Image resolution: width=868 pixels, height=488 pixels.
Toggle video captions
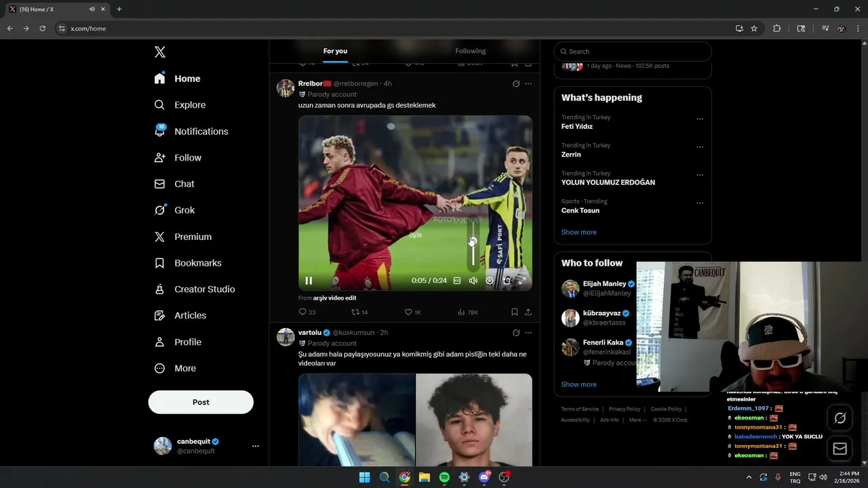[457, 281]
